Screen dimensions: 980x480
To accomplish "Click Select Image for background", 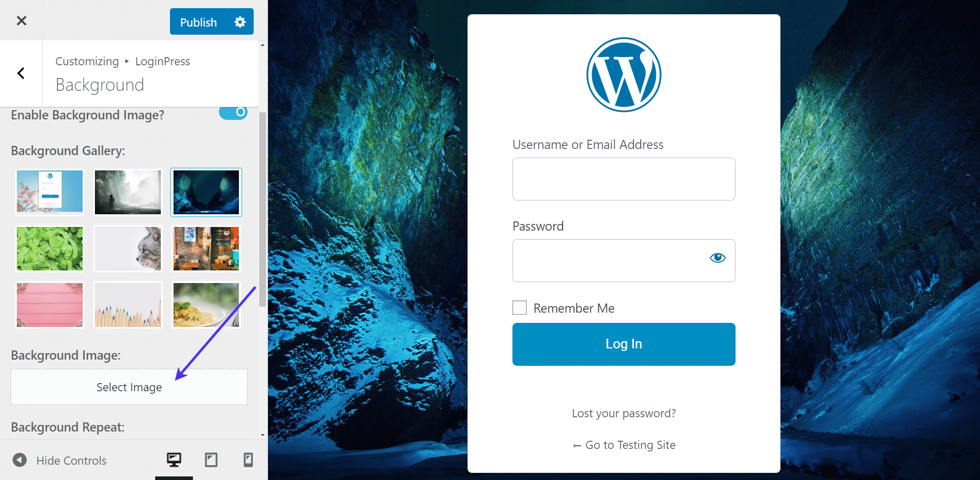I will tap(129, 387).
